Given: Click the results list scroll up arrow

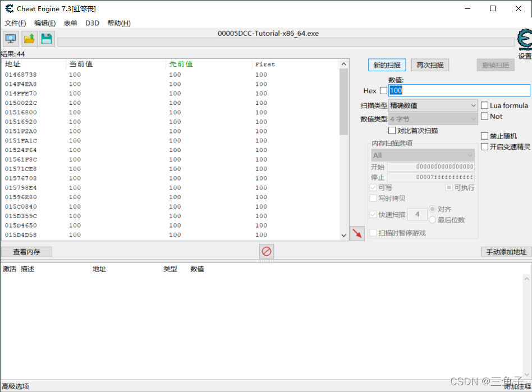Looking at the screenshot, I should (x=343, y=64).
